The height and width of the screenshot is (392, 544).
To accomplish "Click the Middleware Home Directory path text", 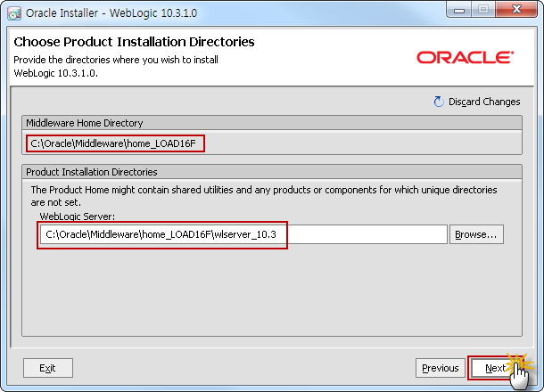I will coord(113,143).
